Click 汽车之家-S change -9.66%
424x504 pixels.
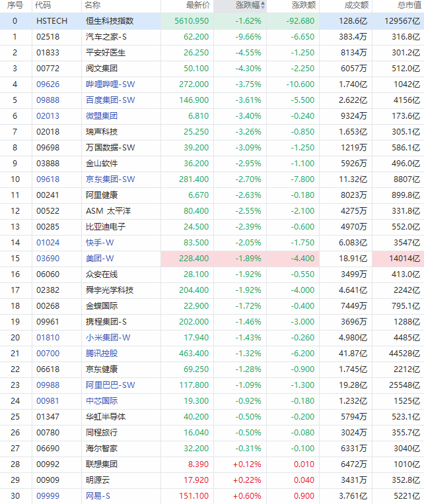click(248, 37)
